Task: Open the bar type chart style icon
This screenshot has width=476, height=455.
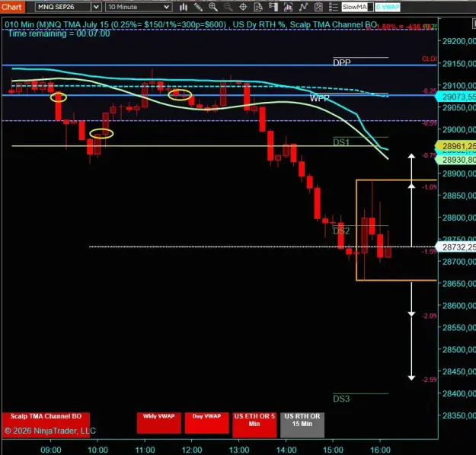Action: (x=183, y=7)
